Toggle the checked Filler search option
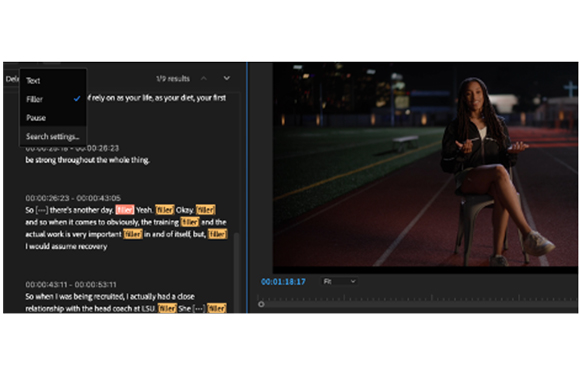 (x=53, y=99)
